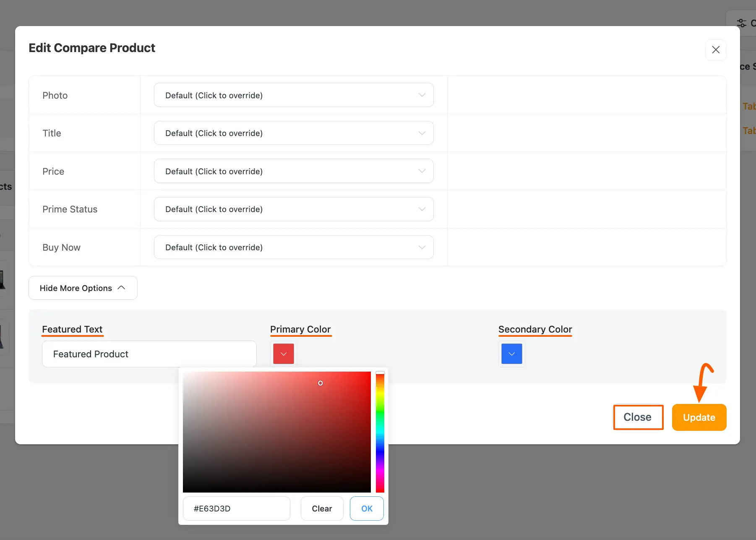Viewport: 756px width, 540px height.
Task: Edit the Featured Product text field
Action: coord(149,354)
